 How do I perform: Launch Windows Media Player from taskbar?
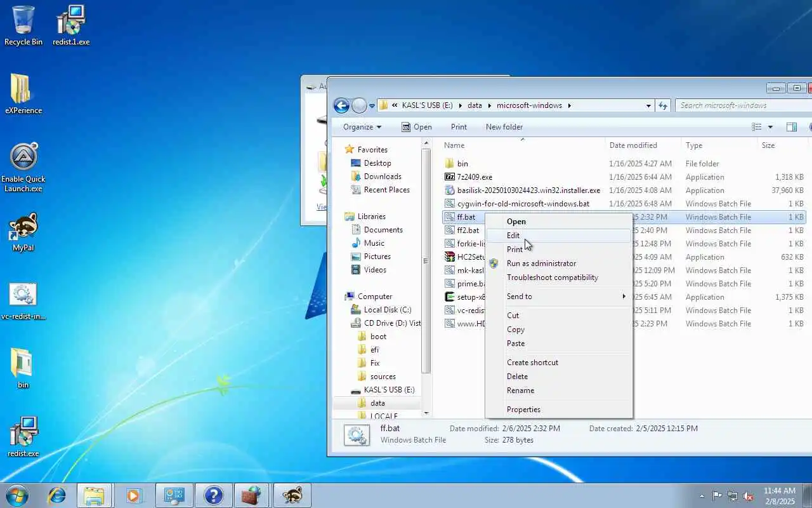(134, 495)
